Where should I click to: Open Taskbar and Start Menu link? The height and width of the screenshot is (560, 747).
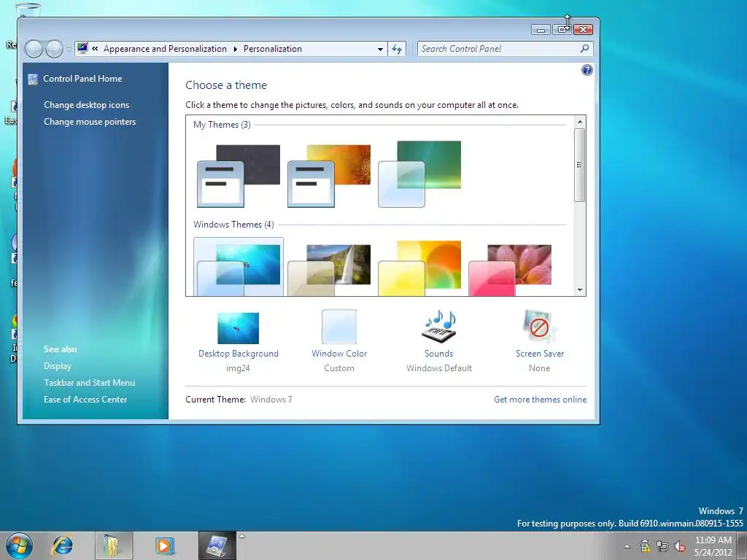[89, 382]
